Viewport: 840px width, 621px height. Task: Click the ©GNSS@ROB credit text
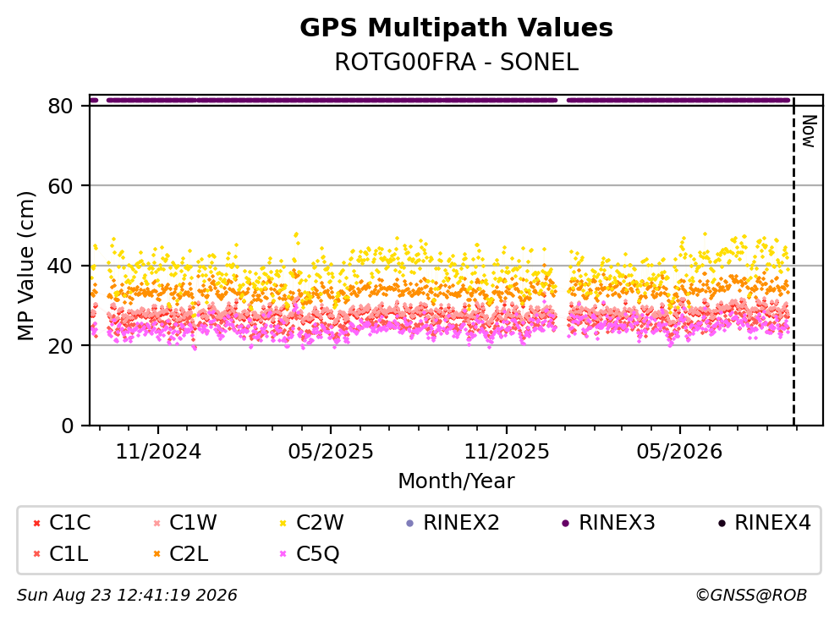tap(751, 596)
